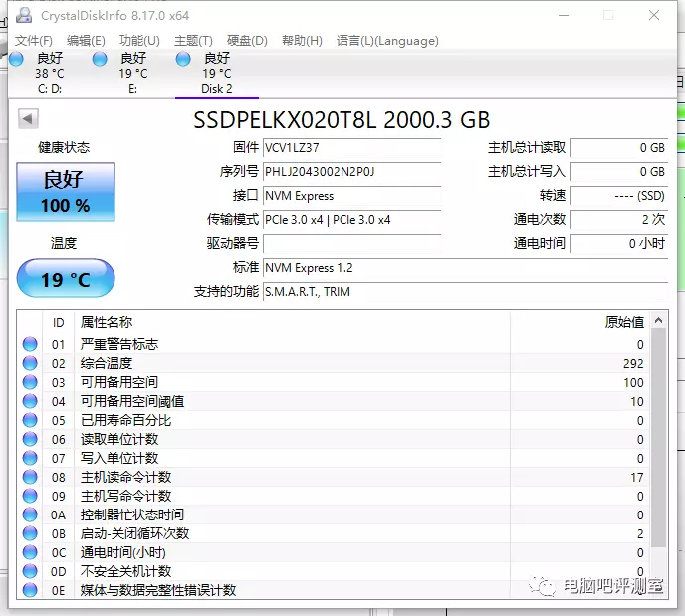Click the status orb for 05 已用寿命百分比
The height and width of the screenshot is (616, 685).
30,420
